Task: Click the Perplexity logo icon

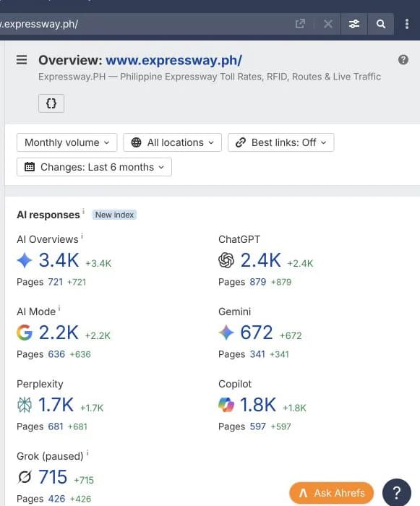Action: 25,405
